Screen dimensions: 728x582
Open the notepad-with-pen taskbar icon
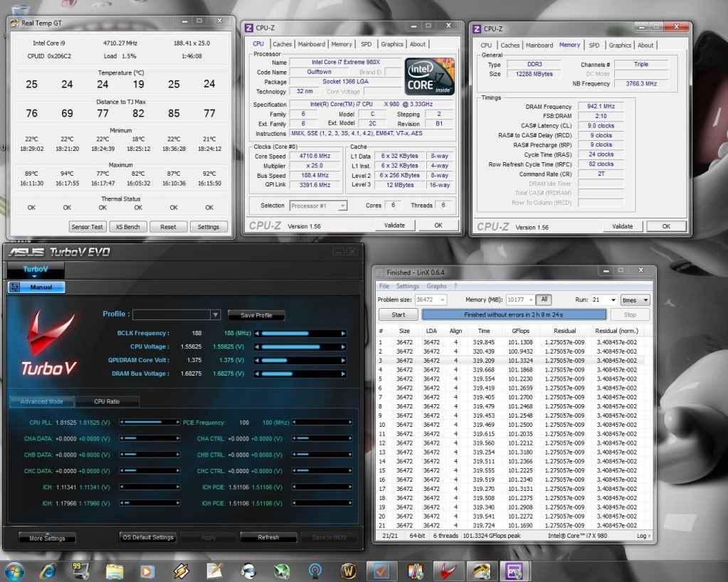pyautogui.click(x=214, y=571)
